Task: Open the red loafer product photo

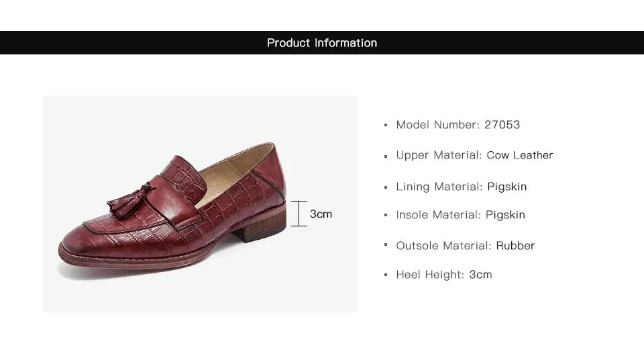Action: click(x=199, y=204)
